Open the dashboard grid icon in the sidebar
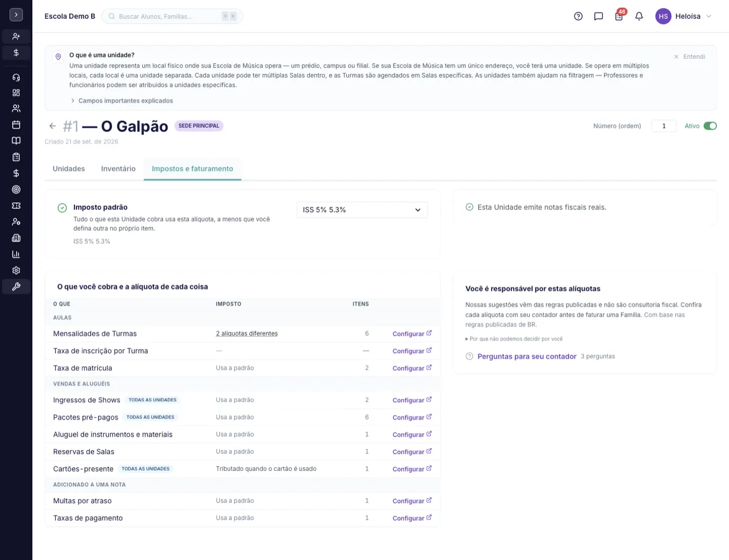The image size is (729, 560). pyautogui.click(x=16, y=93)
